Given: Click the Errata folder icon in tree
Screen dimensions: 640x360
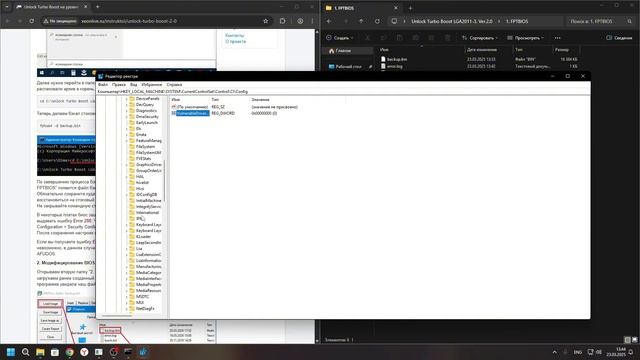Looking at the screenshot, I should [132, 135].
